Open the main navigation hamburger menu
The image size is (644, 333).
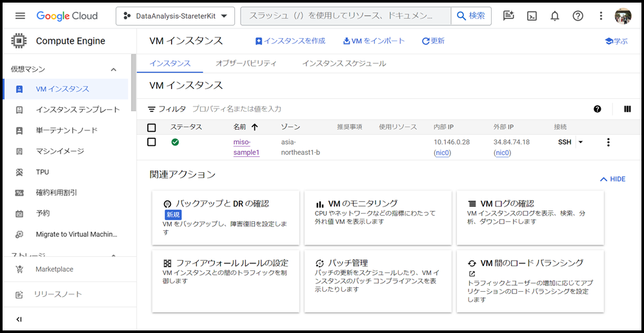click(20, 16)
